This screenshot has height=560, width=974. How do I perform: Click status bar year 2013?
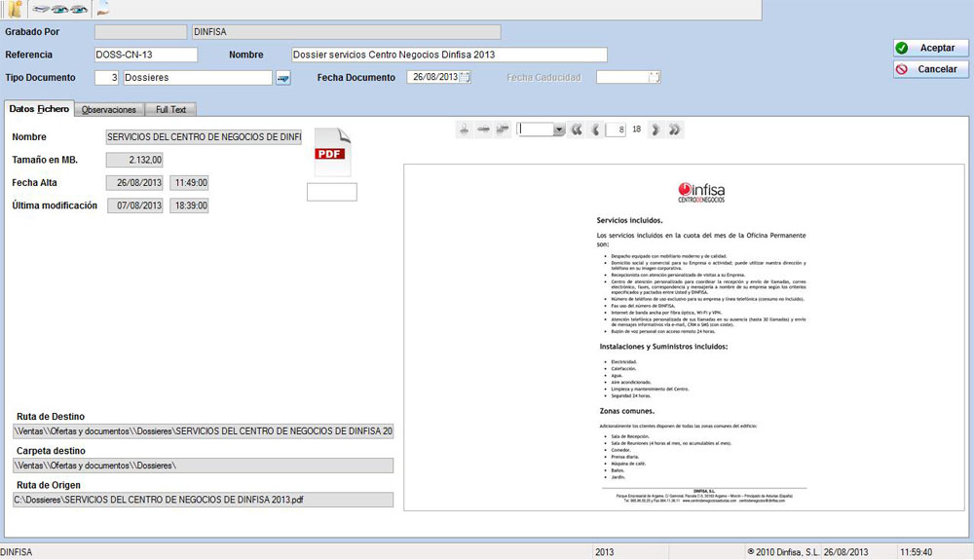[x=605, y=552]
